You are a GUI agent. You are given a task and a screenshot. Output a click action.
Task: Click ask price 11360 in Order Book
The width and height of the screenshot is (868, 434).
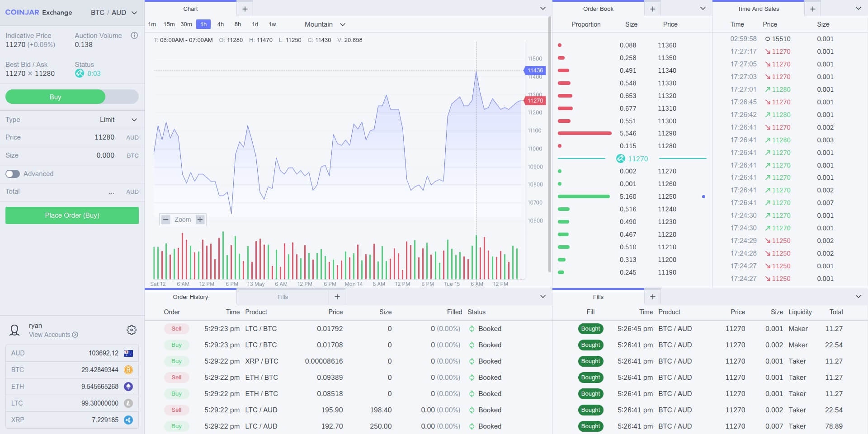[667, 45]
